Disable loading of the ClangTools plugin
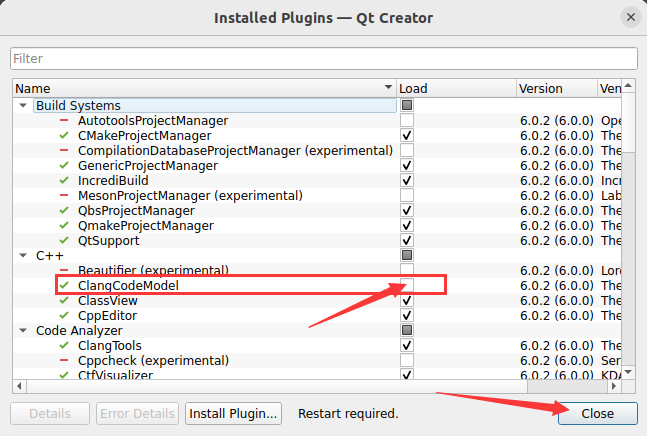The image size is (647, 436). (x=407, y=345)
